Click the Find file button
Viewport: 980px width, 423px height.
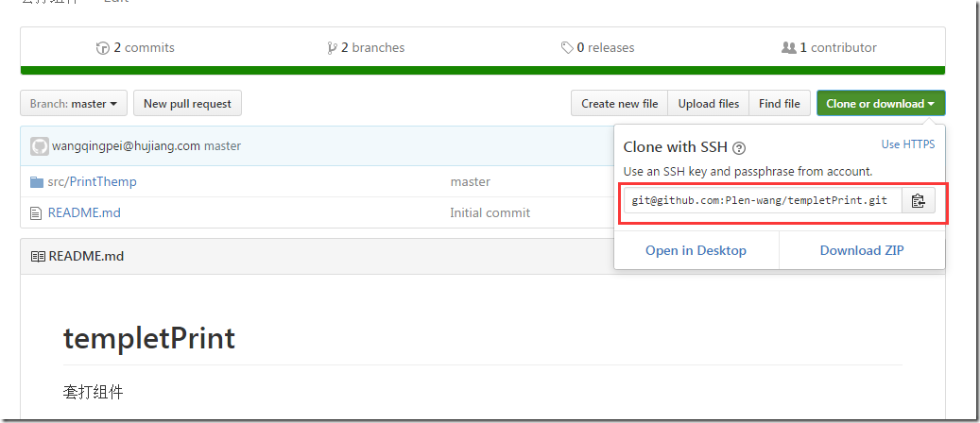point(780,103)
